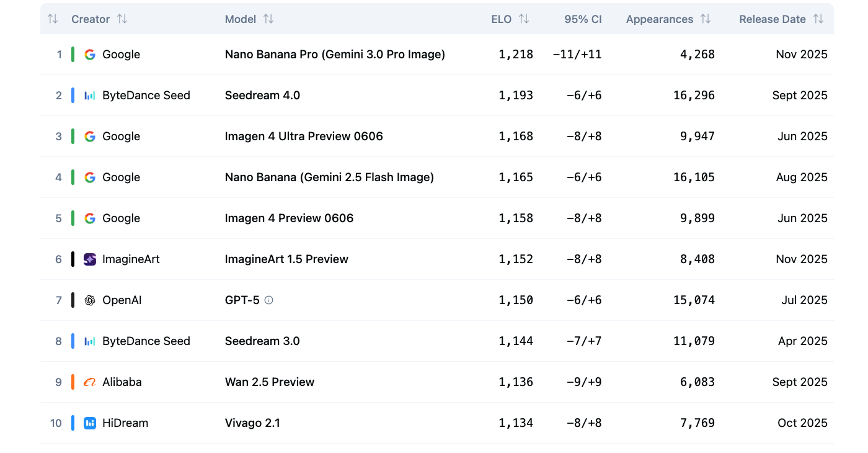868x453 pixels.
Task: Sort by Release Date arrows
Action: (x=818, y=19)
